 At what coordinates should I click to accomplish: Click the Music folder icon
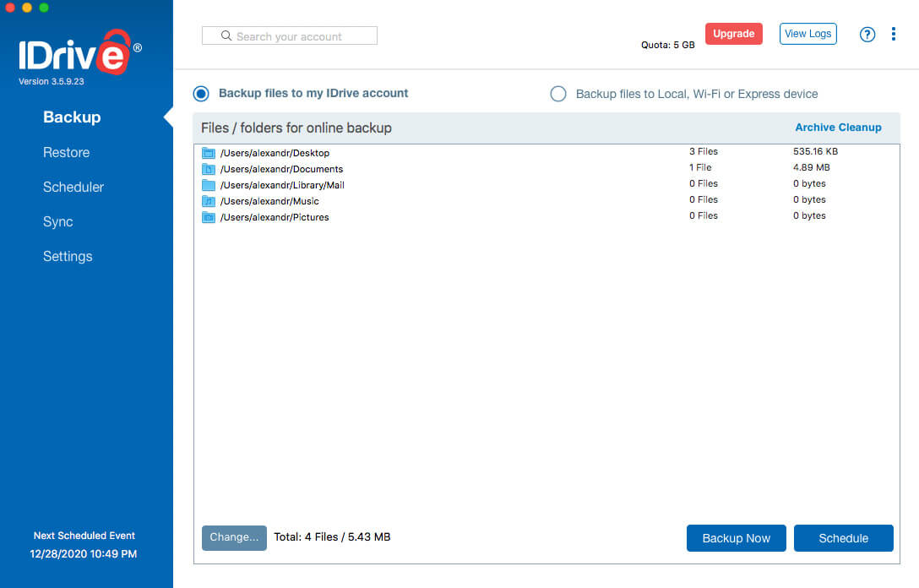[209, 201]
